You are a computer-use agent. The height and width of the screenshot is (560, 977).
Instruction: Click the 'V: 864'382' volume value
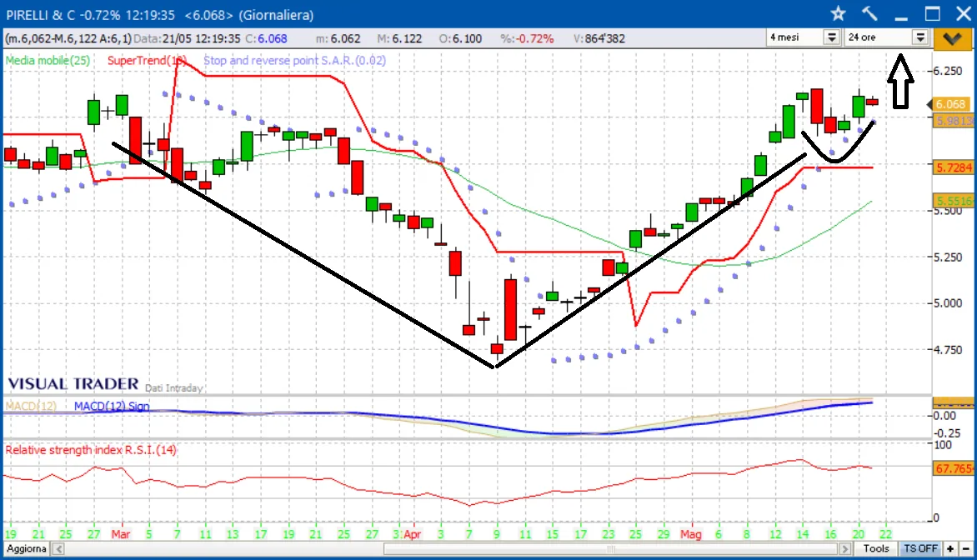[x=599, y=38]
